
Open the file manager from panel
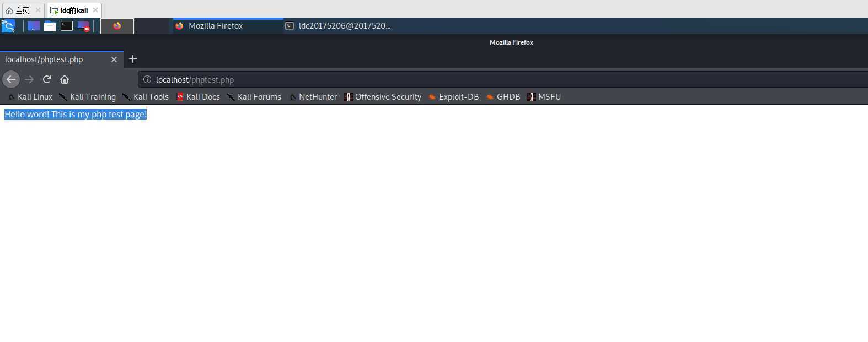pos(50,26)
